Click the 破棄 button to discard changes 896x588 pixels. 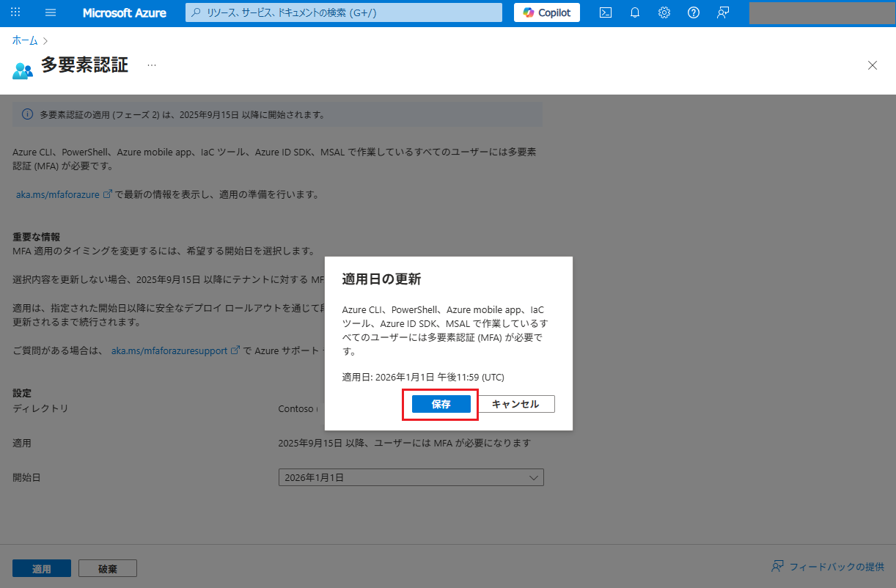tap(107, 567)
